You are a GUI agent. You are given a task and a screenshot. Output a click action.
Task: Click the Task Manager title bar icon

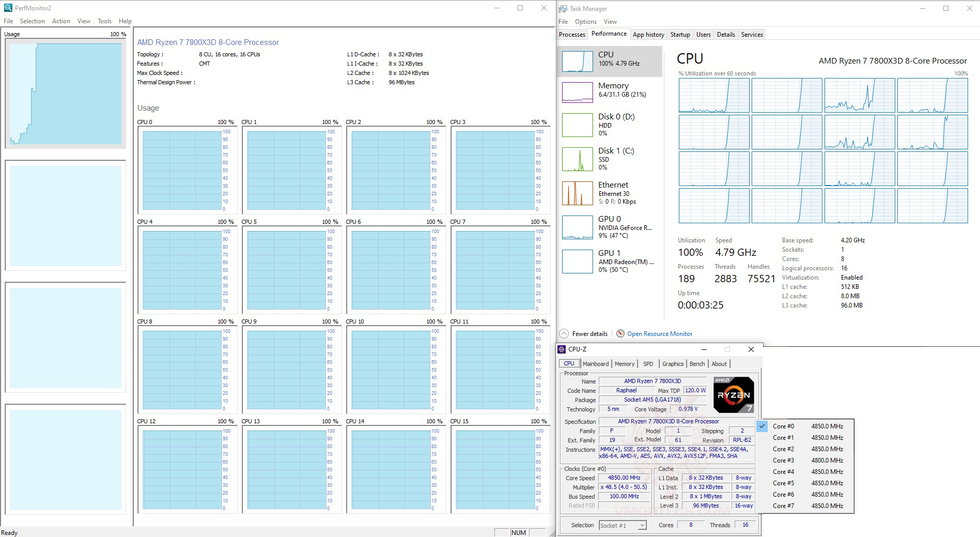563,9
